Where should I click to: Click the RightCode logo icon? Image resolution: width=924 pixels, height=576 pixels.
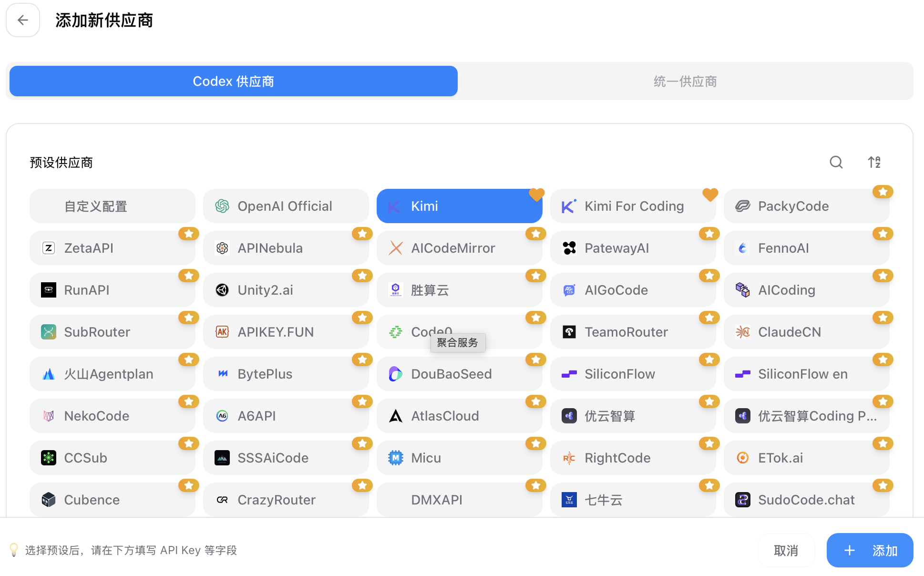(569, 458)
